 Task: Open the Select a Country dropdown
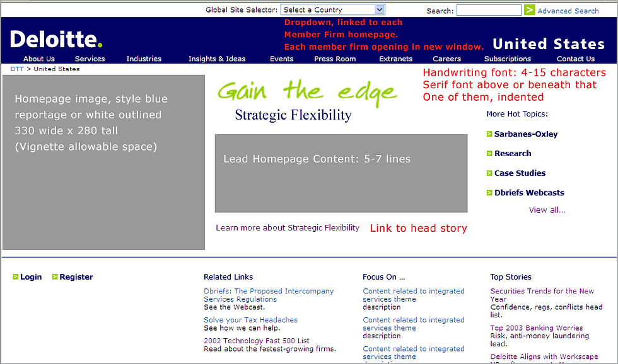tap(333, 10)
